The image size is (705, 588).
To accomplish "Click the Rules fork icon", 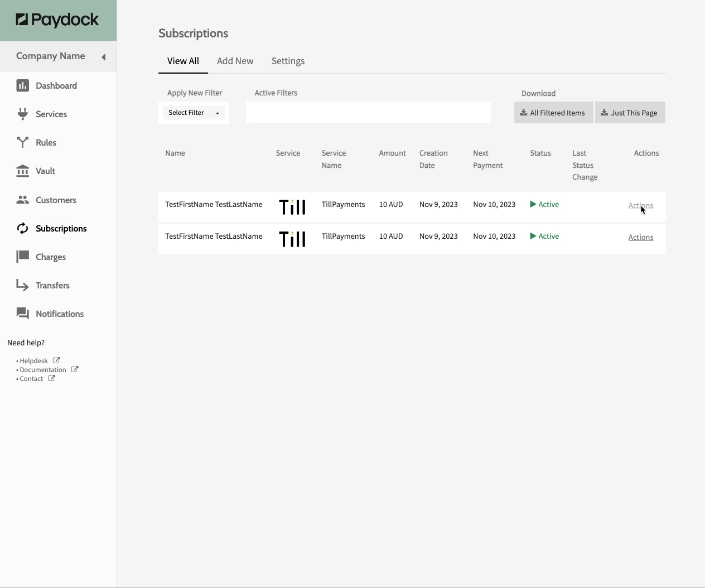I will tap(22, 142).
